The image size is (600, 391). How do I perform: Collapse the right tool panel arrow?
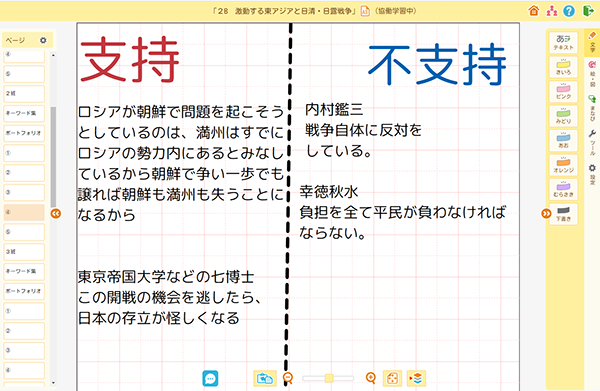tap(546, 213)
